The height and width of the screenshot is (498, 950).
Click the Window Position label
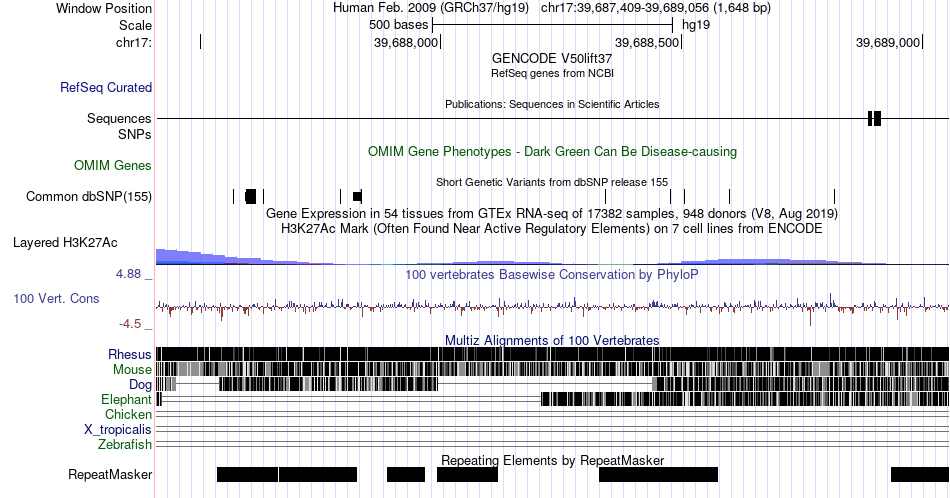click(x=104, y=8)
